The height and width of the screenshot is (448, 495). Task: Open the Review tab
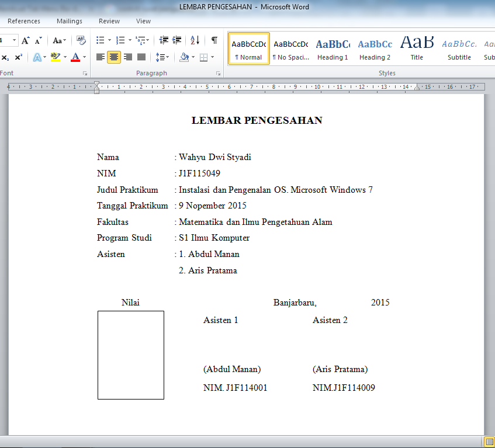click(x=109, y=21)
